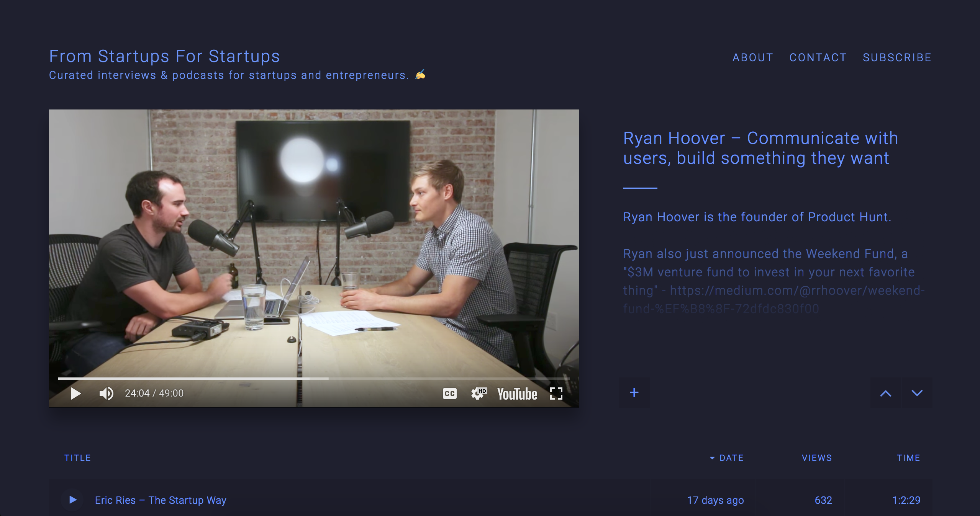Click the YouTube logo in player
Image resolution: width=980 pixels, height=516 pixels.
click(517, 394)
